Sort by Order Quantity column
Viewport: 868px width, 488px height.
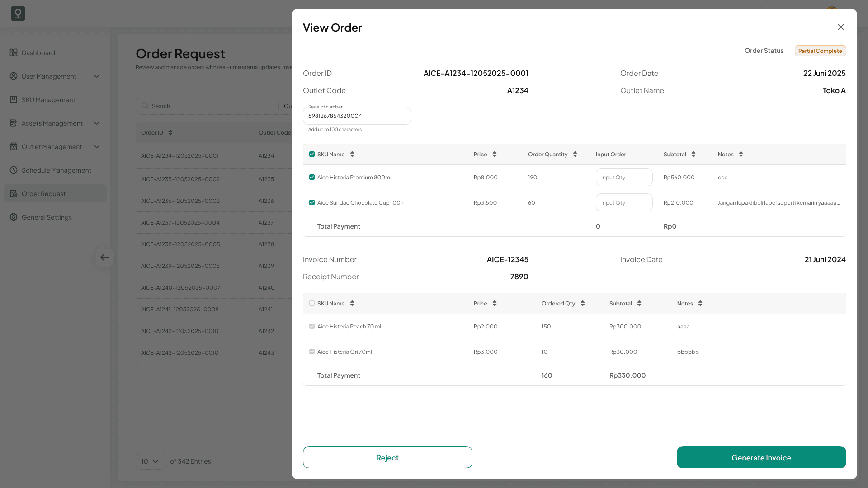pos(575,154)
